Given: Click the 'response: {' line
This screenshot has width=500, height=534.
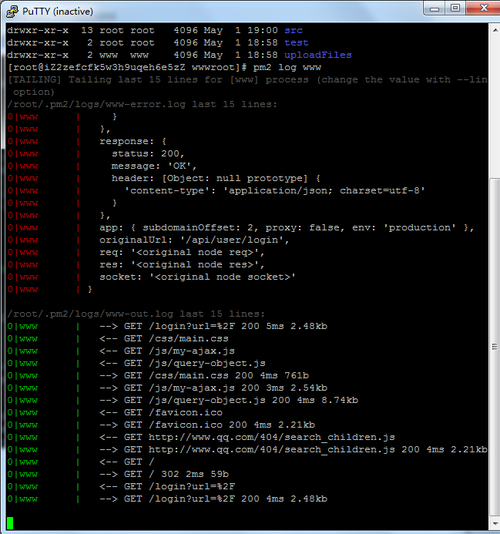Looking at the screenshot, I should pos(133,141).
